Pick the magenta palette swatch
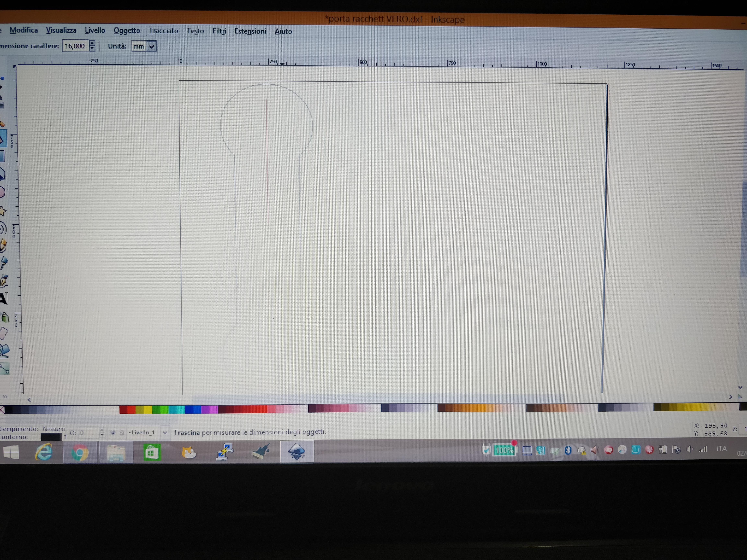Image resolution: width=747 pixels, height=560 pixels. (x=213, y=409)
